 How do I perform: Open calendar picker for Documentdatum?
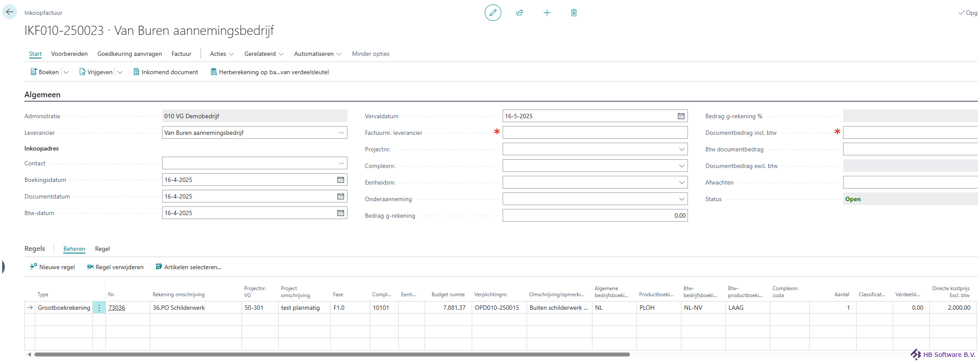(x=340, y=196)
